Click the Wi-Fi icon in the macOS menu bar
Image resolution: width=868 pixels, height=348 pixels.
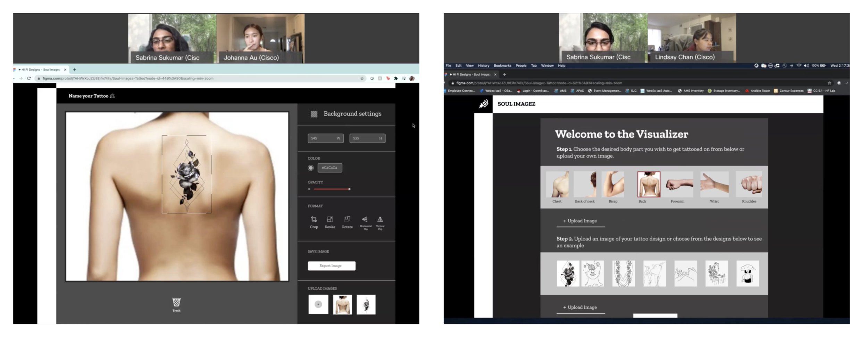coord(799,66)
